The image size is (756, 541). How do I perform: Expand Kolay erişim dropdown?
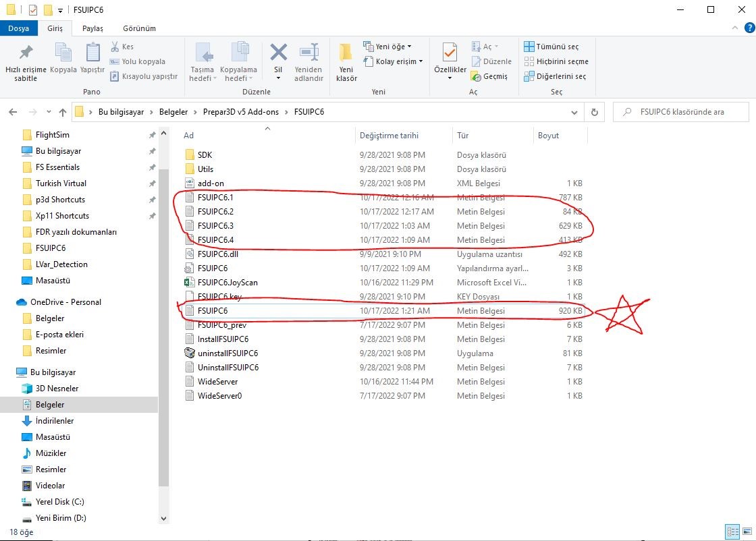(394, 61)
